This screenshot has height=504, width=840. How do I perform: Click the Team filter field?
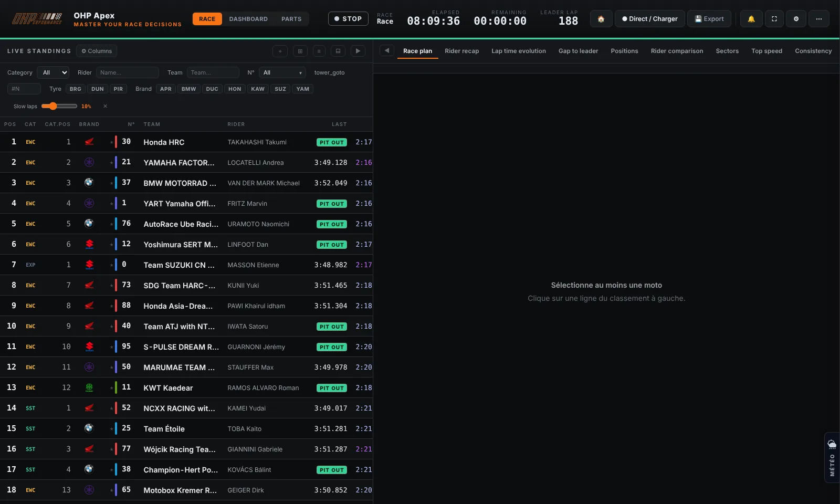click(213, 72)
